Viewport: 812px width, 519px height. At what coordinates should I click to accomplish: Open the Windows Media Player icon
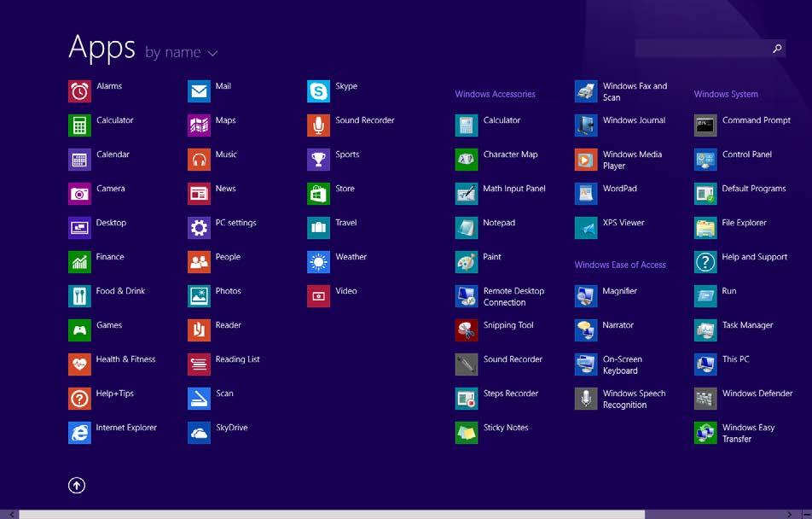point(586,160)
